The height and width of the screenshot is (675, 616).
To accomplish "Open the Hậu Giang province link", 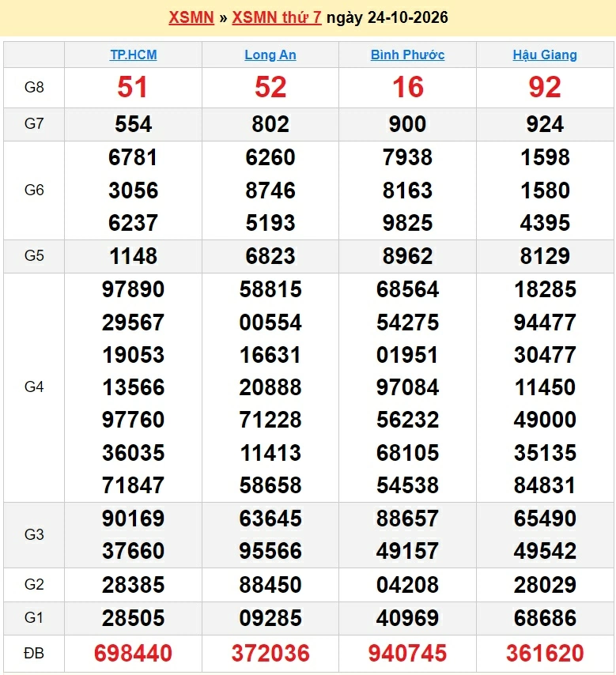I will click(x=545, y=55).
